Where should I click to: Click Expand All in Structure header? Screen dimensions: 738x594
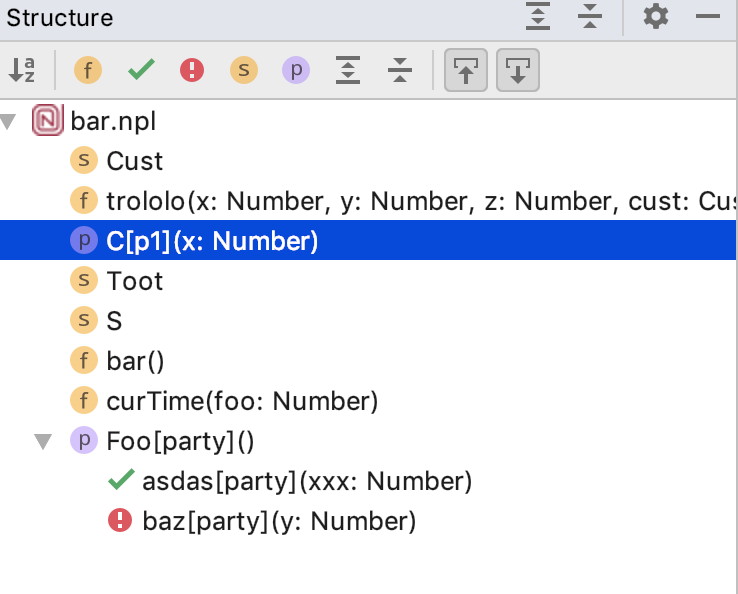(538, 17)
